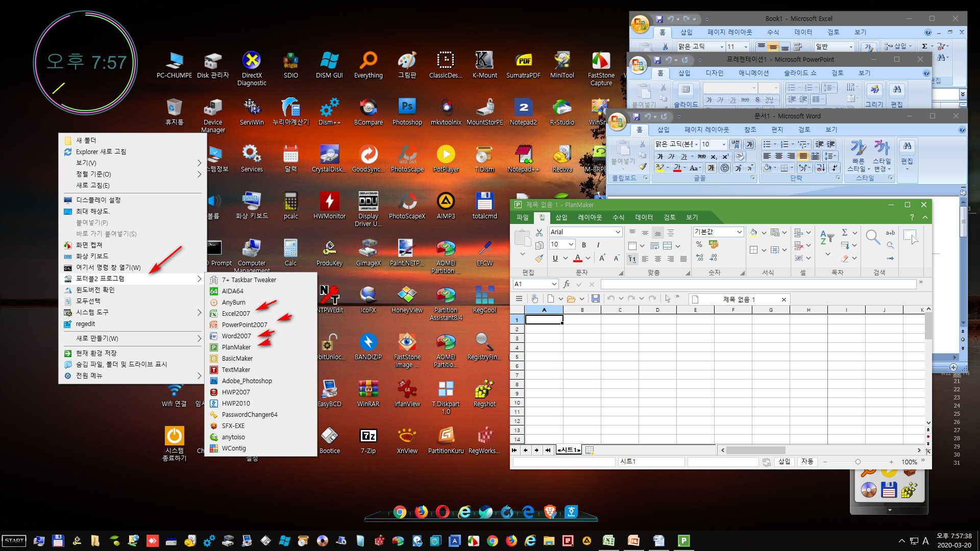
Task: Click the hamburger menu icon in PlanMaker
Action: coord(519,299)
